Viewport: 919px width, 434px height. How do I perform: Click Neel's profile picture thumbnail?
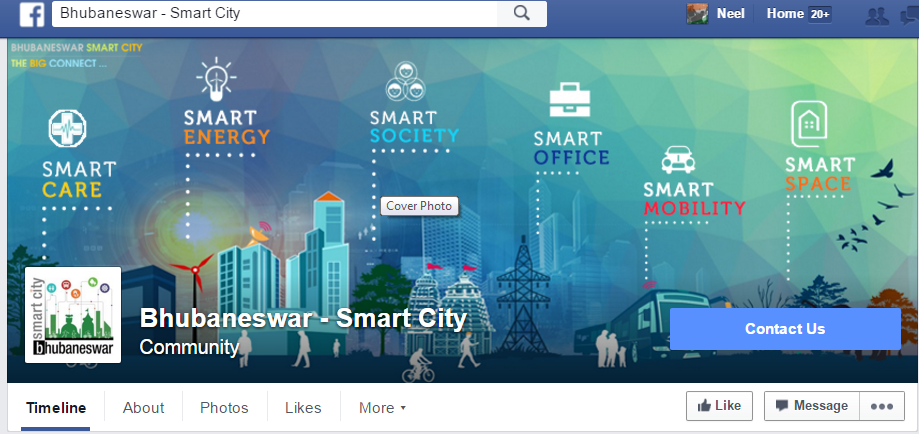coord(697,13)
